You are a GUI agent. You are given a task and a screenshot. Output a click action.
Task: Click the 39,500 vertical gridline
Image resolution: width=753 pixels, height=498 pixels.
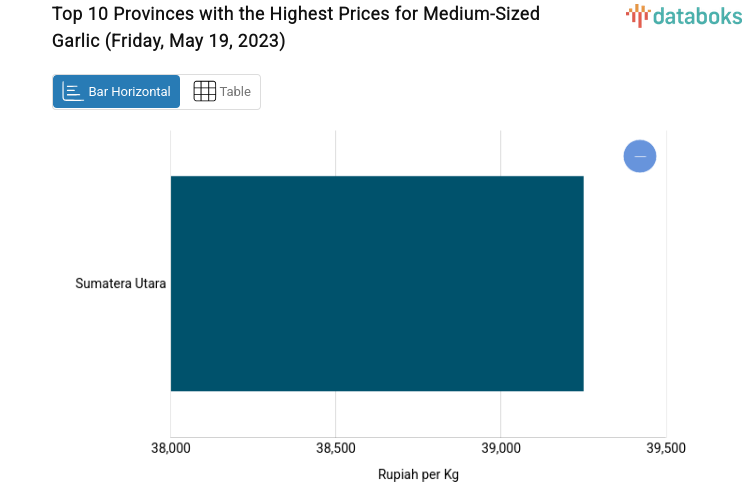tap(666, 300)
